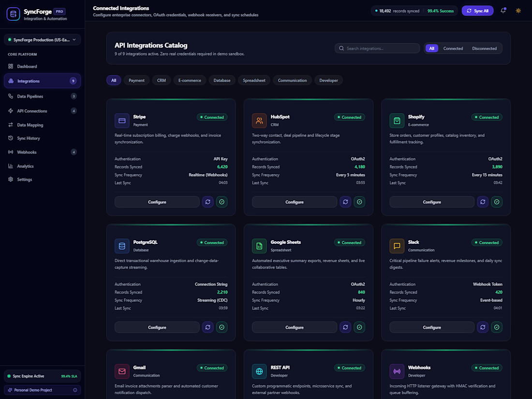Click Stripe's Records Synced value 6,420

pyautogui.click(x=222, y=167)
